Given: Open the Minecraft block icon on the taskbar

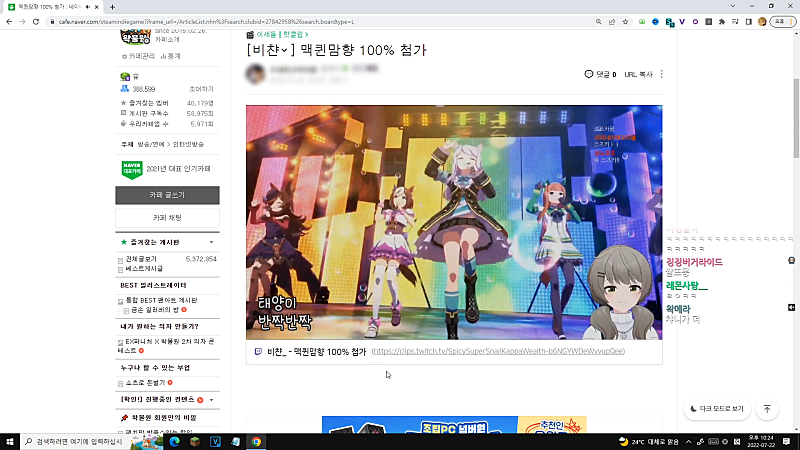Looking at the screenshot, I should click(x=195, y=441).
